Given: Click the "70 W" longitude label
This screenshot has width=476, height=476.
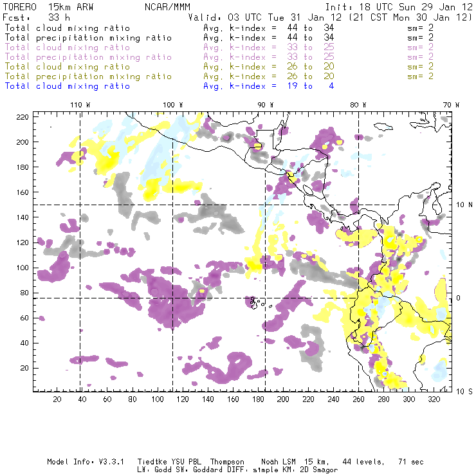Looking at the screenshot, I should (451, 105).
